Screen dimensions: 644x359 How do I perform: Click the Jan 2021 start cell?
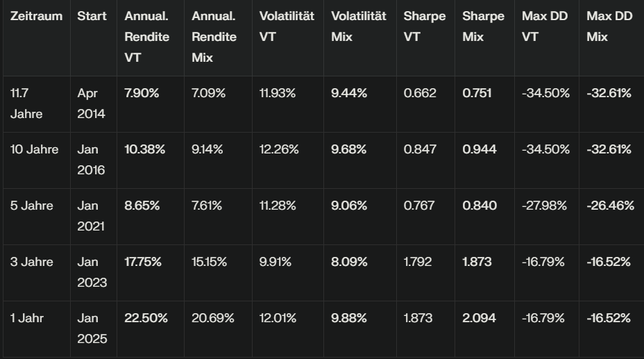(92, 216)
